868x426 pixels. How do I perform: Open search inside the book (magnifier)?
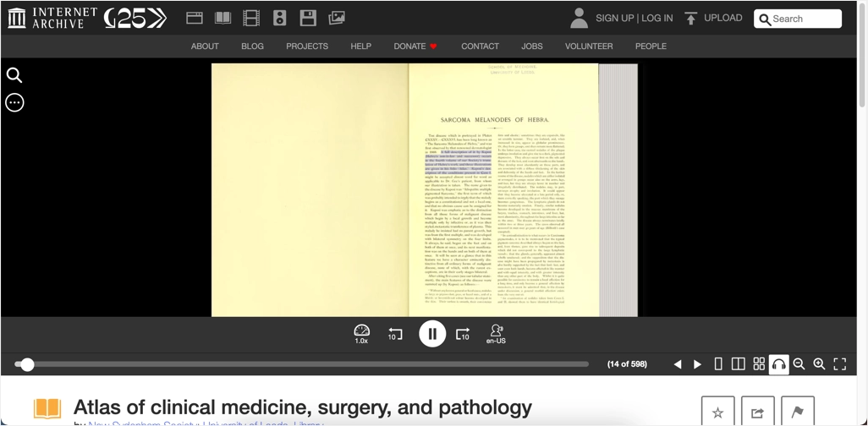[14, 75]
